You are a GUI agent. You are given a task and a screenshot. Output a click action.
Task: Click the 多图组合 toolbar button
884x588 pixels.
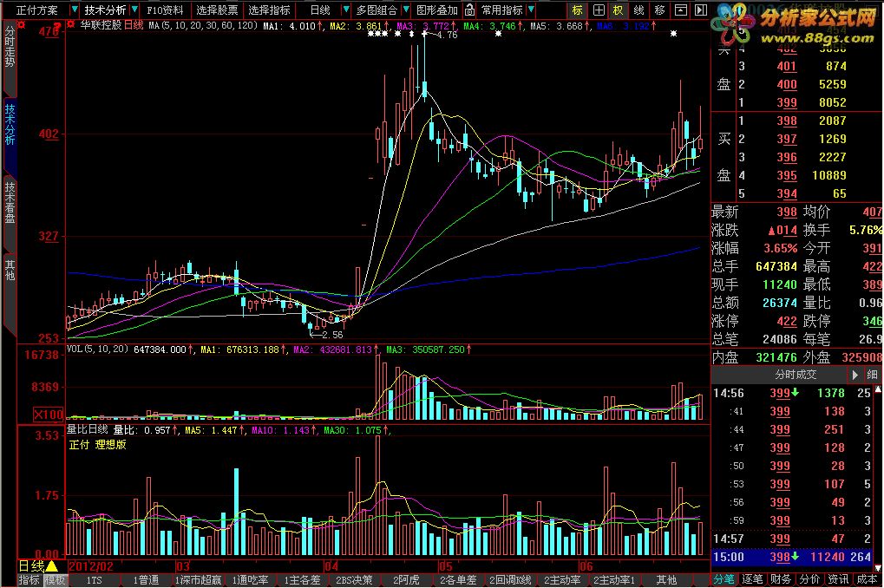[x=376, y=10]
